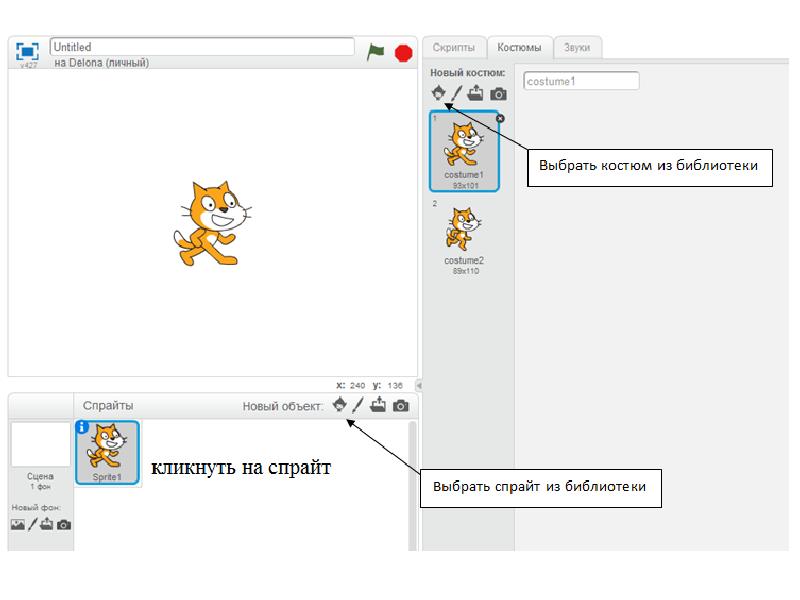
Task: Paint a new sprite
Action: [358, 405]
